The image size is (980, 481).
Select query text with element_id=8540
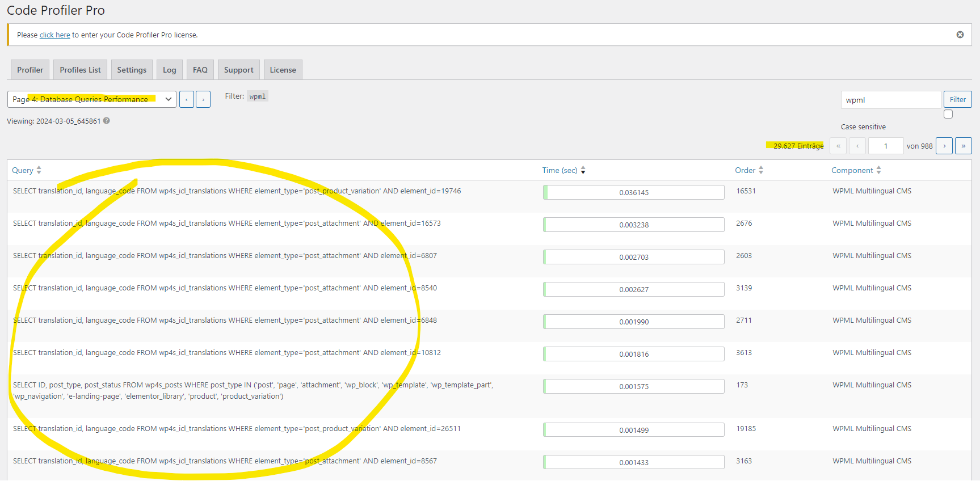pos(225,288)
